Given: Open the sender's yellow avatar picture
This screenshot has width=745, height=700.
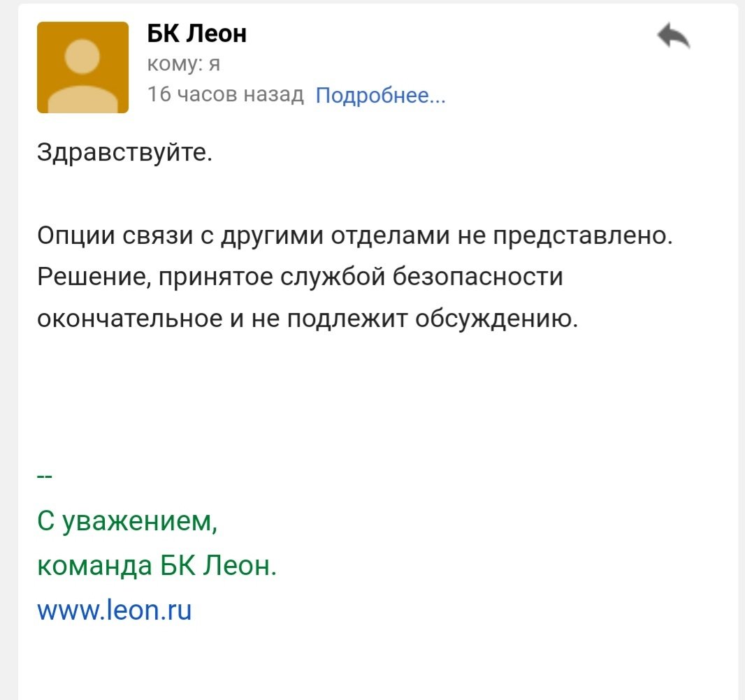Looking at the screenshot, I should click(82, 67).
